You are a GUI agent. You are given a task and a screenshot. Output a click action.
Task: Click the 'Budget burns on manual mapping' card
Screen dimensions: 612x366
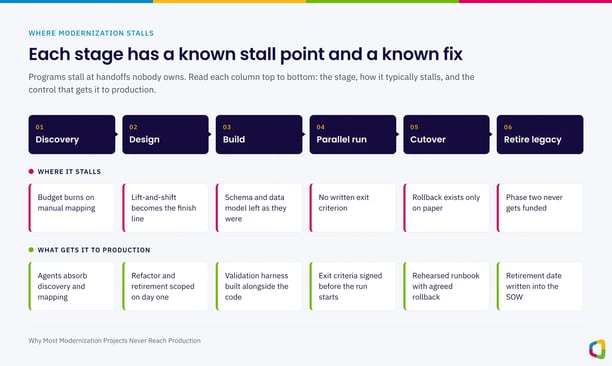point(72,208)
